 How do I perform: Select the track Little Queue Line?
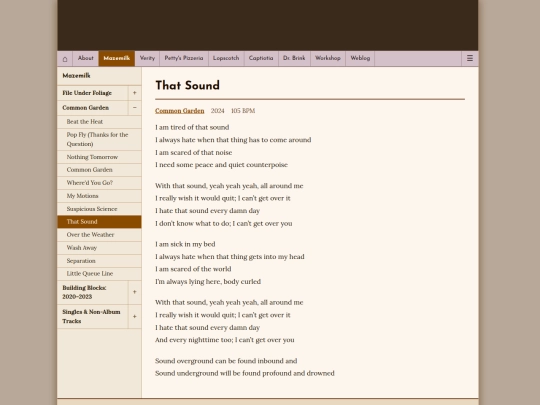click(x=99, y=273)
